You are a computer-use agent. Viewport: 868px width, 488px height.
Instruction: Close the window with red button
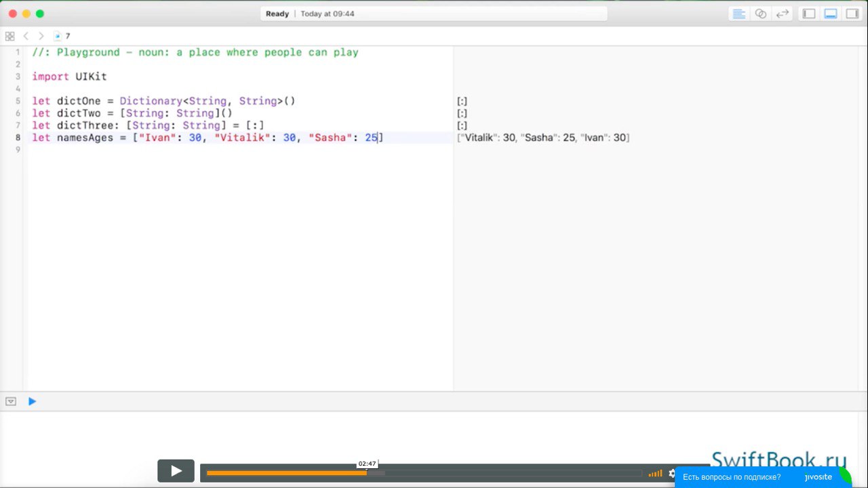pos(13,14)
